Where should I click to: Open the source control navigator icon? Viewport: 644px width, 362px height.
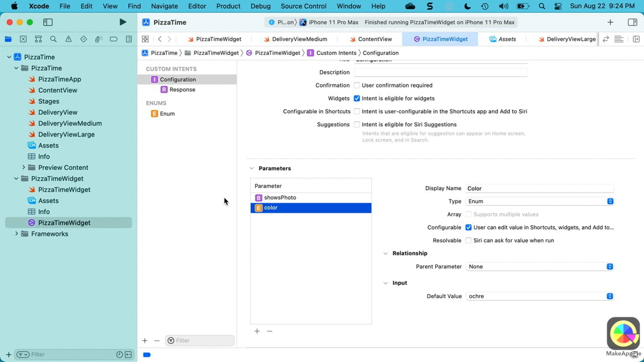pyautogui.click(x=23, y=39)
